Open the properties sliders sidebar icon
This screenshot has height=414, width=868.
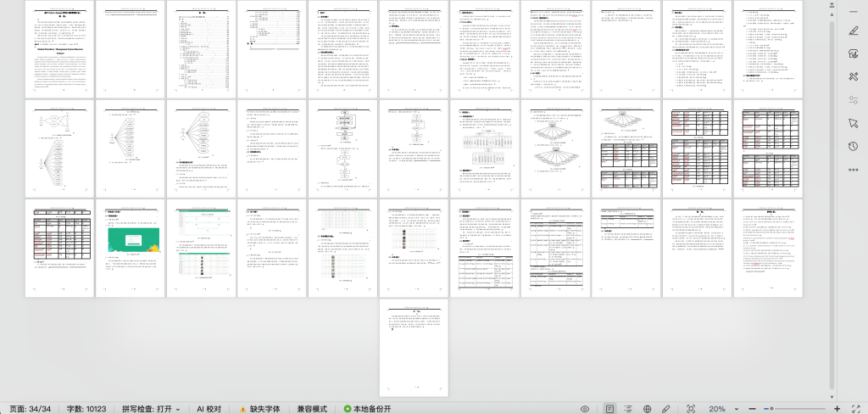click(x=853, y=100)
